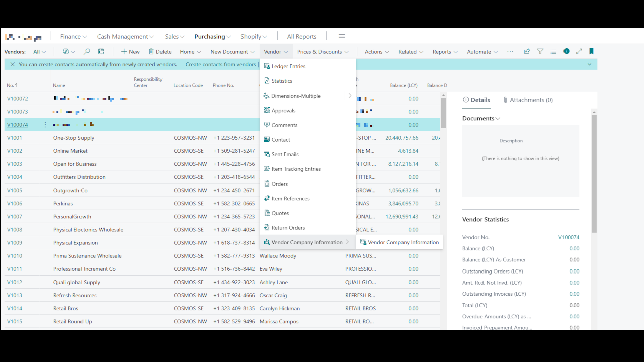Toggle the bookmark icon
This screenshot has height=362, width=644.
click(x=592, y=51)
